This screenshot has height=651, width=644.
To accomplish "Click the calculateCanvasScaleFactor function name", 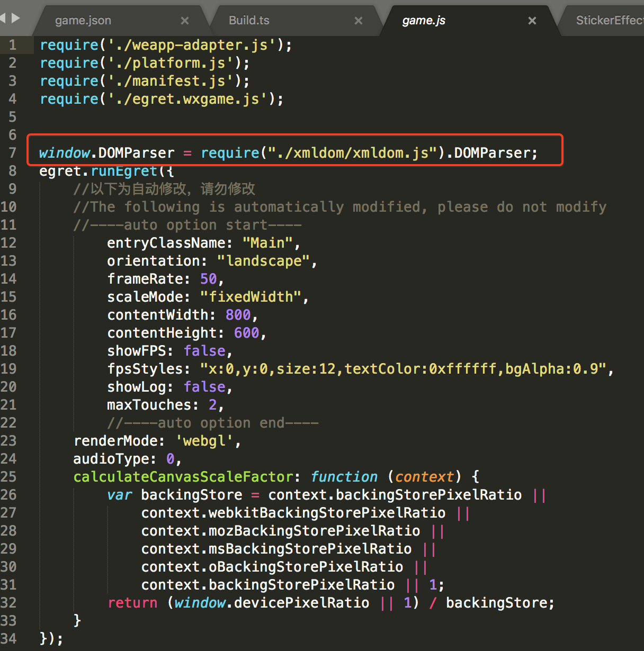I will [x=183, y=477].
